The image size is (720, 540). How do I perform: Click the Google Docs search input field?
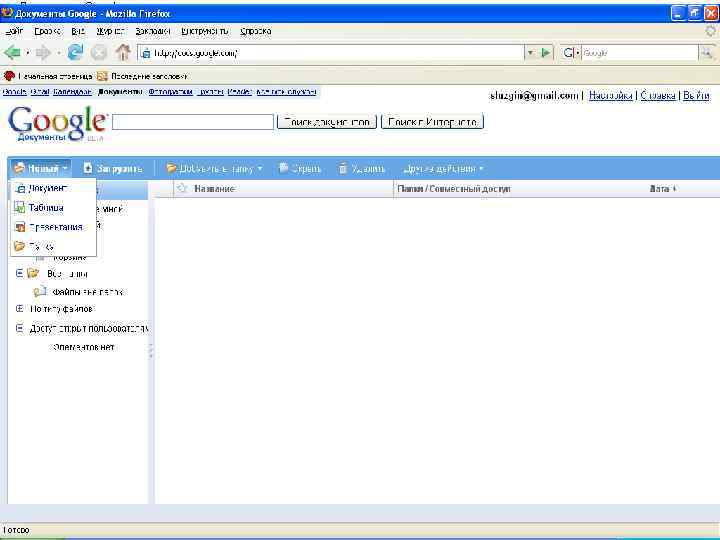click(193, 122)
